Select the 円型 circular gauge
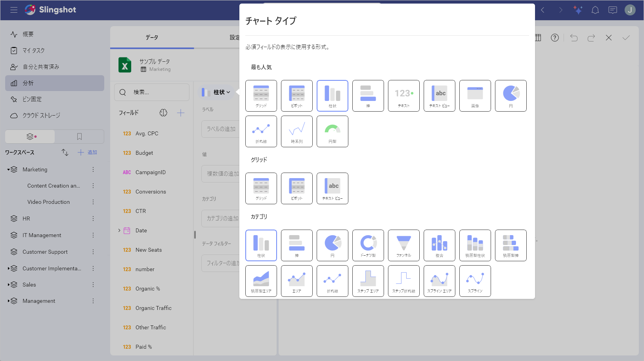Image resolution: width=644 pixels, height=361 pixels. pos(333,131)
